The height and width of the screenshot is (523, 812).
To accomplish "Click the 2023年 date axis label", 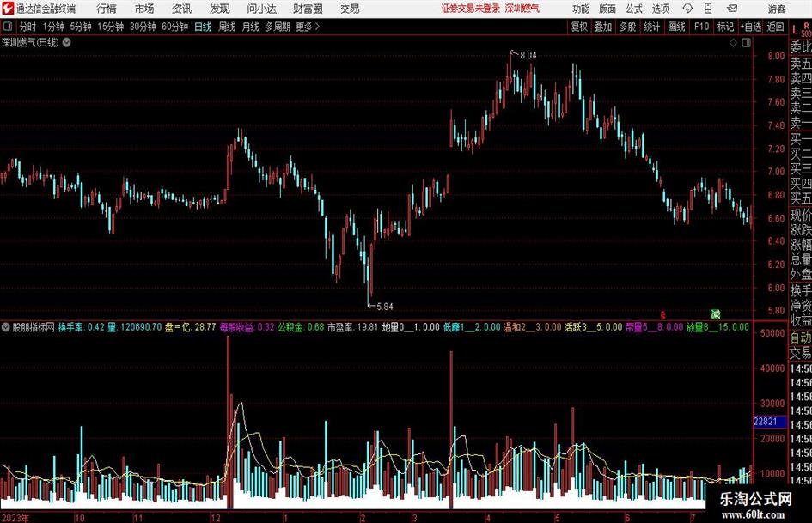I will (x=15, y=517).
